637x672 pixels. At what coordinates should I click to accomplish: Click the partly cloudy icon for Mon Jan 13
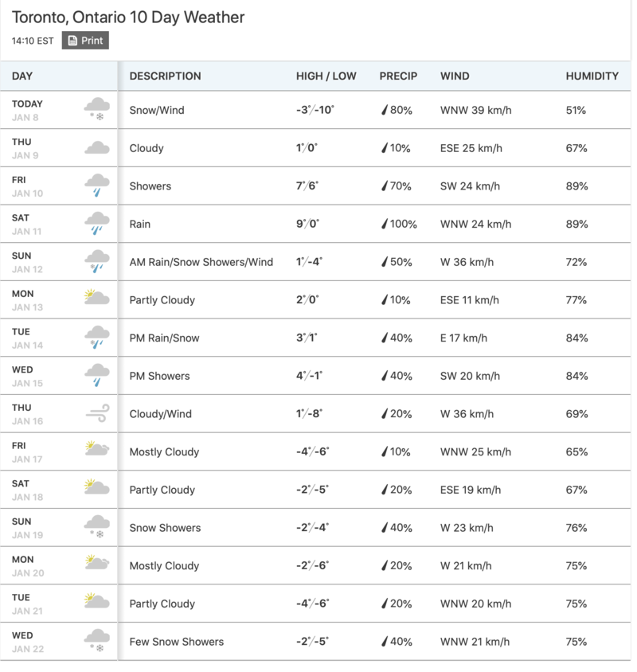97,299
